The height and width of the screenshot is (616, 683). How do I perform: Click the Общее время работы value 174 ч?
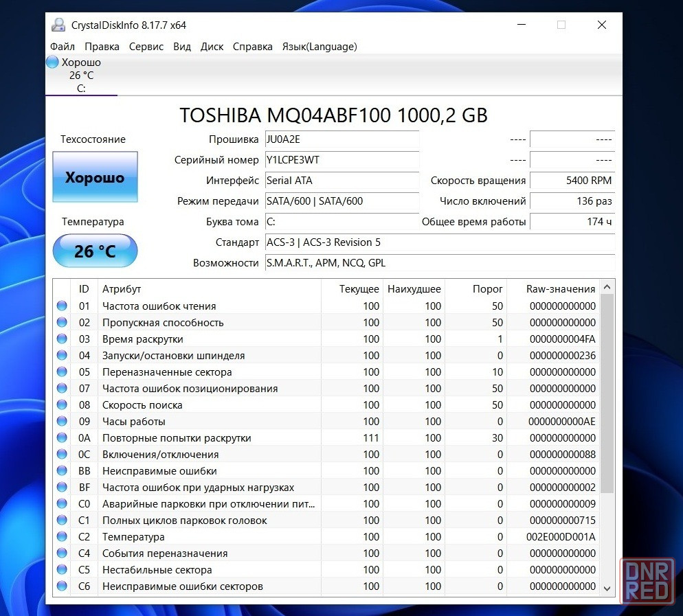pos(572,222)
